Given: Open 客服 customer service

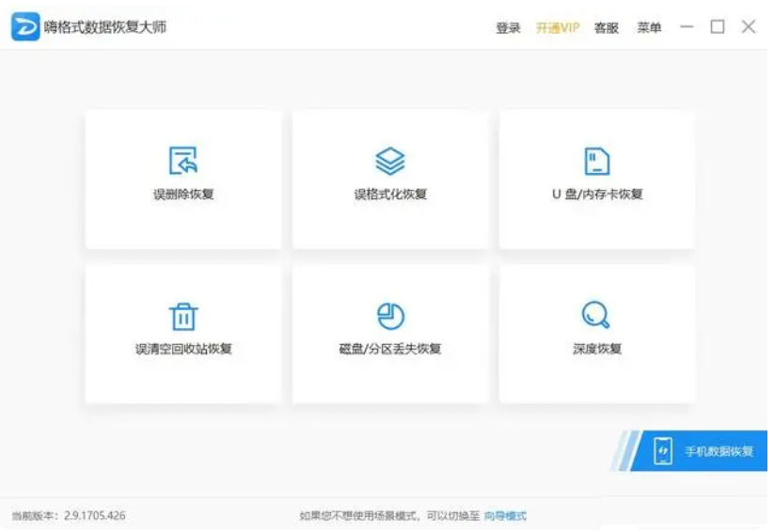Looking at the screenshot, I should (x=607, y=28).
